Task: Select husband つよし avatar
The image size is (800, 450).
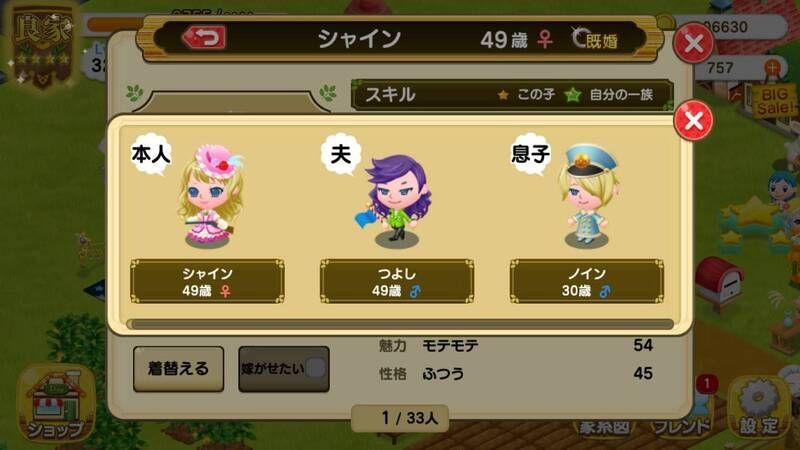Action: pyautogui.click(x=397, y=201)
